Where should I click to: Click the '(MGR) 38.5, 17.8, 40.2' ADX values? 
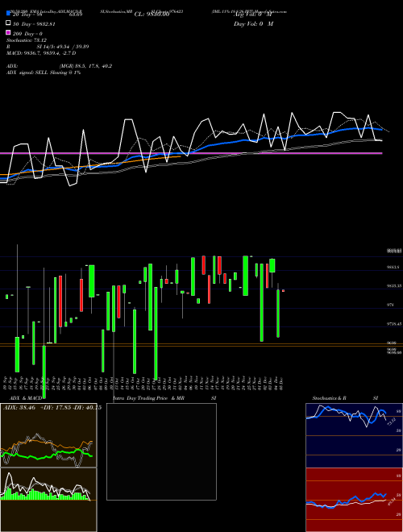tap(85, 66)
